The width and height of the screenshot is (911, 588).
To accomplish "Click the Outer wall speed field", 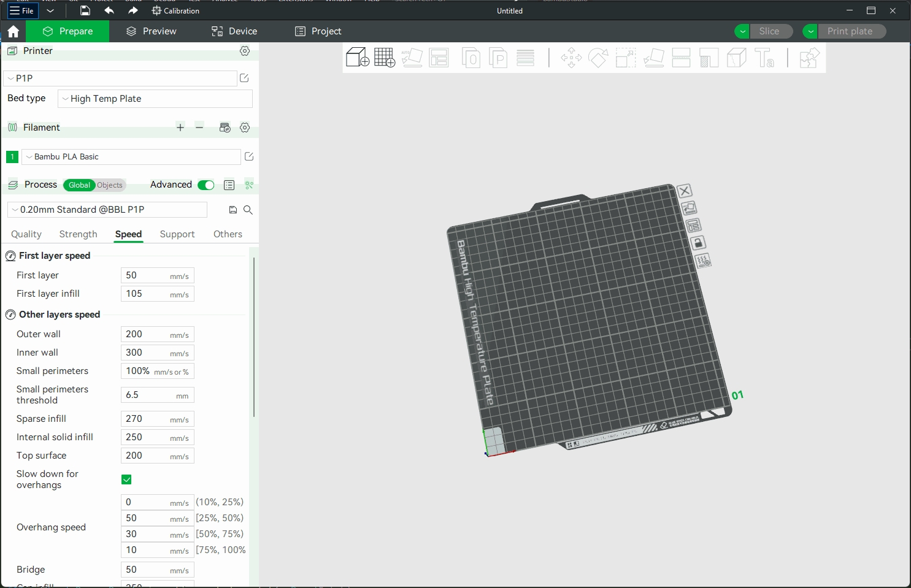I will (158, 334).
